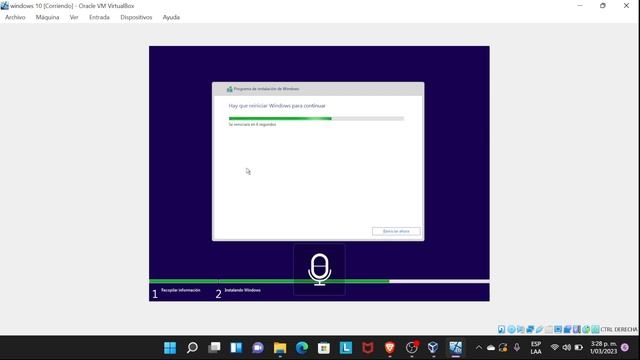Open the Ver menu
The height and width of the screenshot is (360, 640).
(x=74, y=17)
